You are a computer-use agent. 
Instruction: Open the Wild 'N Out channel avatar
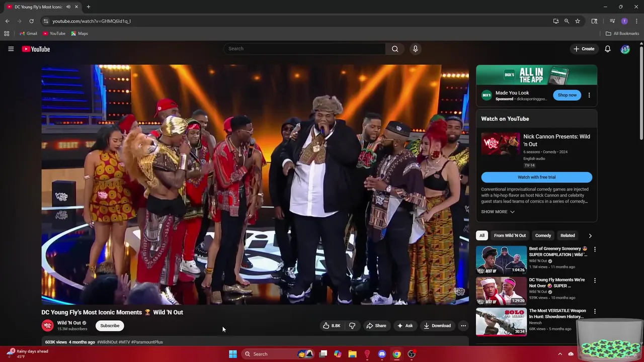point(47,325)
